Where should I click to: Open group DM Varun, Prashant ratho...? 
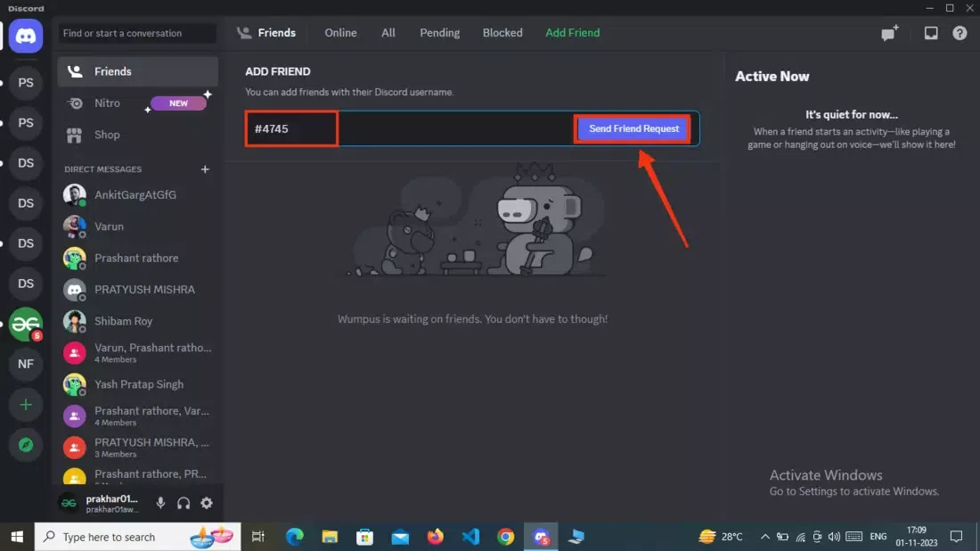pyautogui.click(x=137, y=353)
